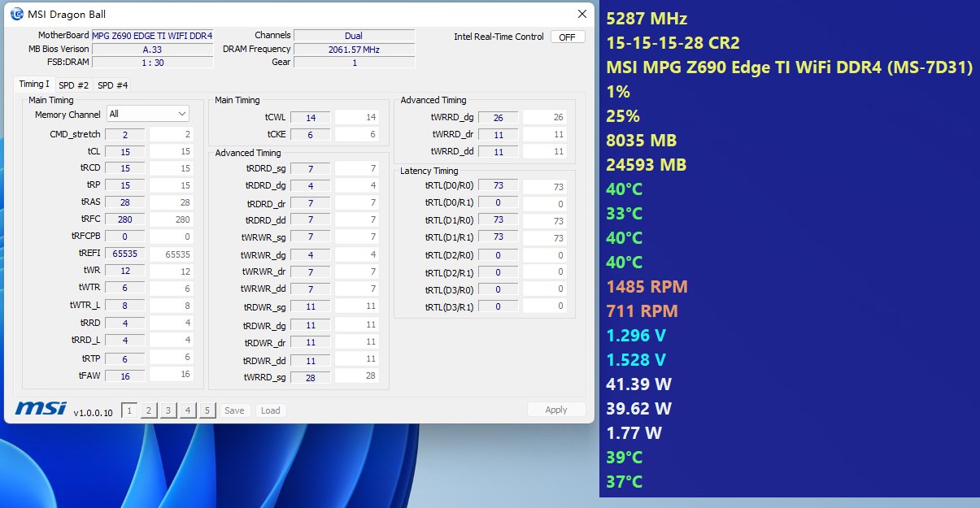Click the editable tRTP value field
980x508 pixels.
pos(171,358)
